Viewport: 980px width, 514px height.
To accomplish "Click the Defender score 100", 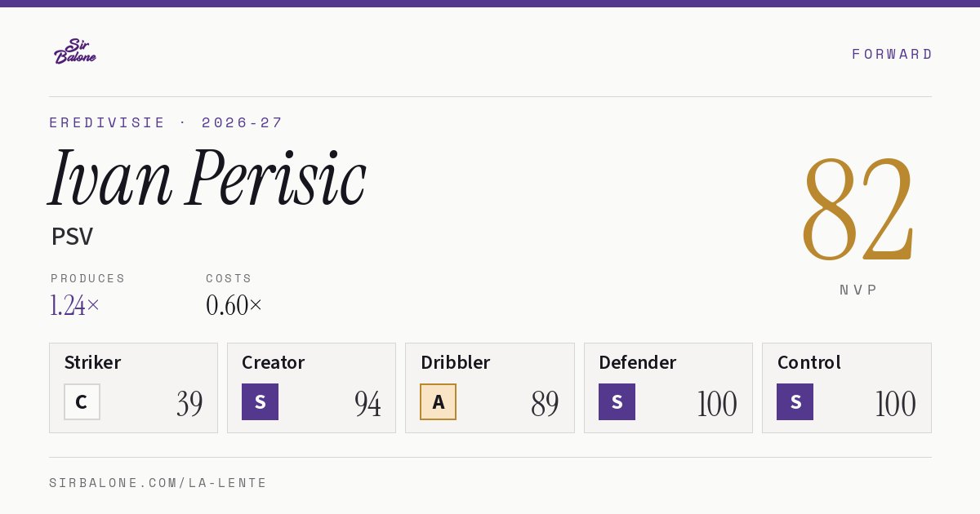I will pyautogui.click(x=717, y=403).
